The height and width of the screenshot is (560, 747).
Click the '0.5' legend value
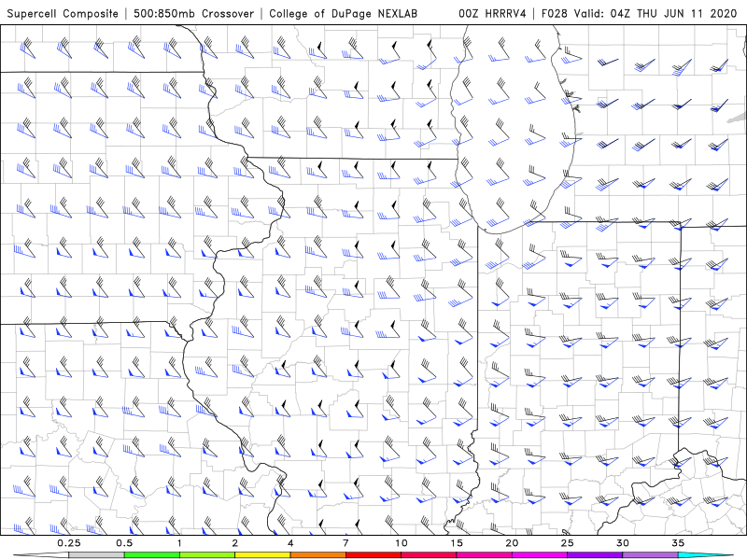pos(124,543)
